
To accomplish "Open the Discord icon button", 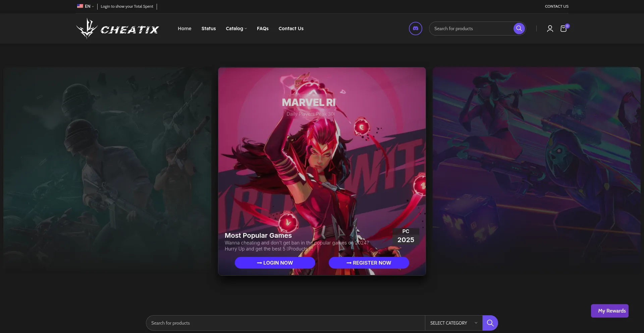I will [x=415, y=29].
